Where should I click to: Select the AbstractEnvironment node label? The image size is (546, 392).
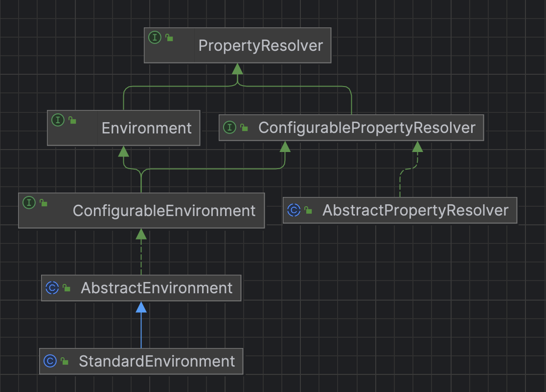(157, 288)
